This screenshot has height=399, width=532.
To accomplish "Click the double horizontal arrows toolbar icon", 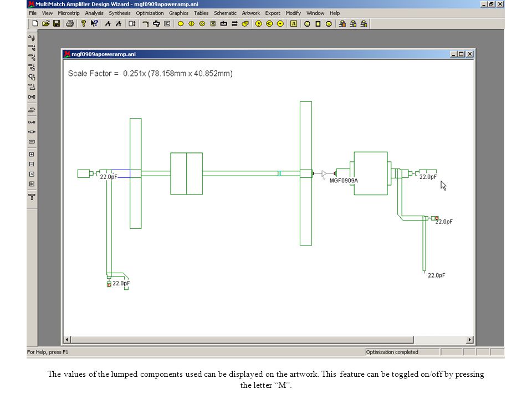I will coord(234,24).
